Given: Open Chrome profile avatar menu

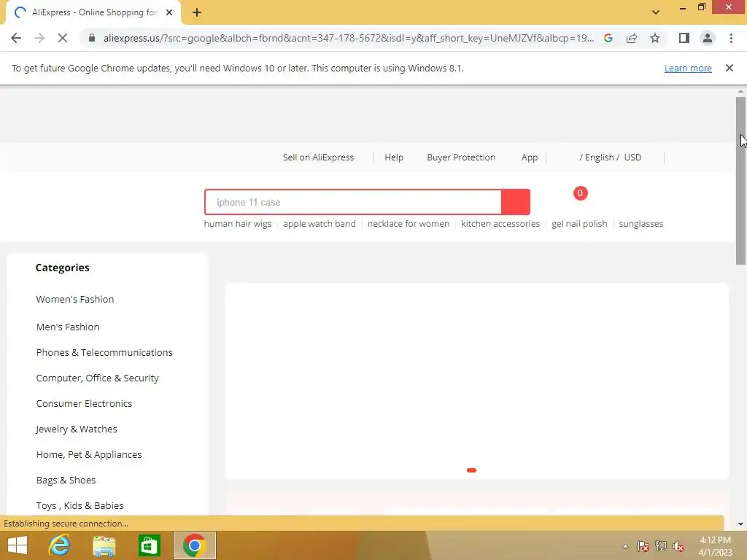Looking at the screenshot, I should coord(708,38).
